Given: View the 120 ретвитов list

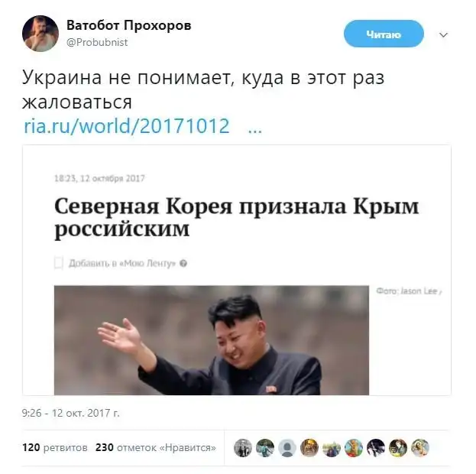Looking at the screenshot, I should 55,447.
